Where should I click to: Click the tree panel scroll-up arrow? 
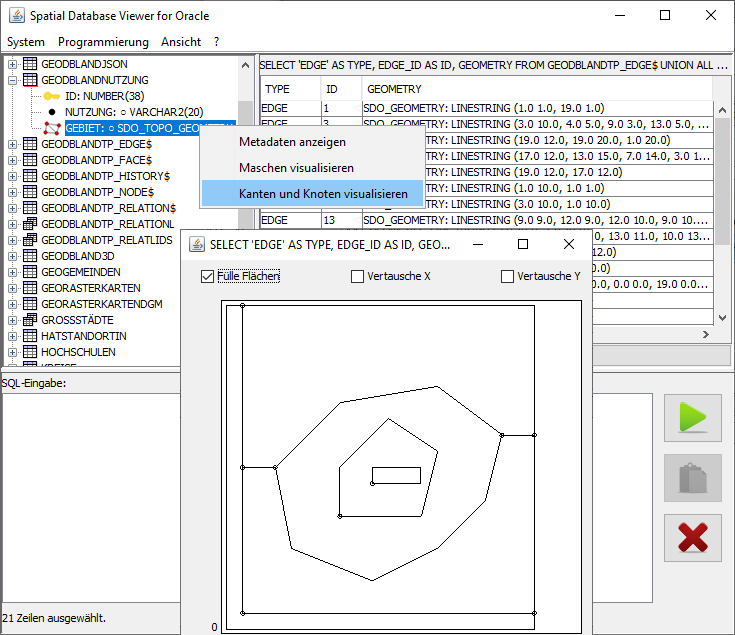[x=245, y=65]
